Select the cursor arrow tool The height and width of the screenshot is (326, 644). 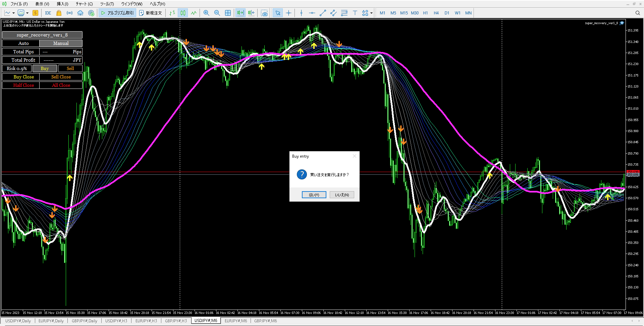(x=278, y=13)
